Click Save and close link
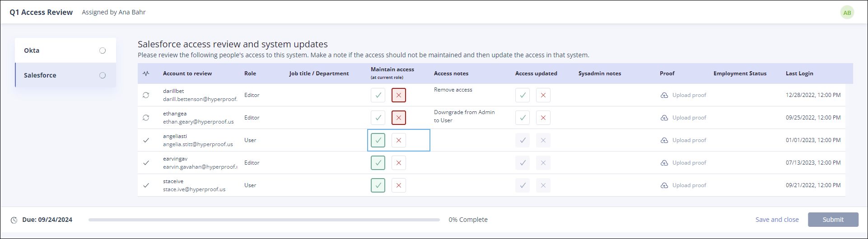The image size is (868, 239). 777,220
